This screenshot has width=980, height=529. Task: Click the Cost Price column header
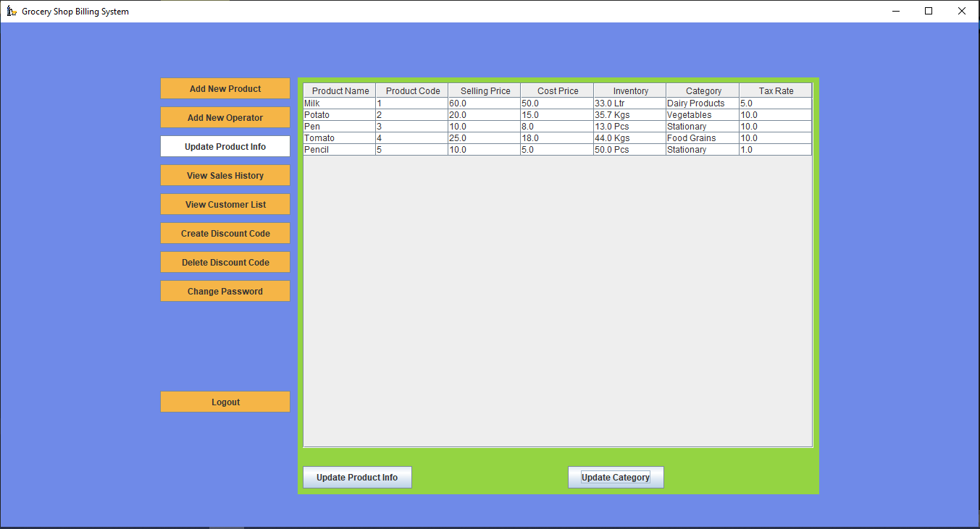557,90
